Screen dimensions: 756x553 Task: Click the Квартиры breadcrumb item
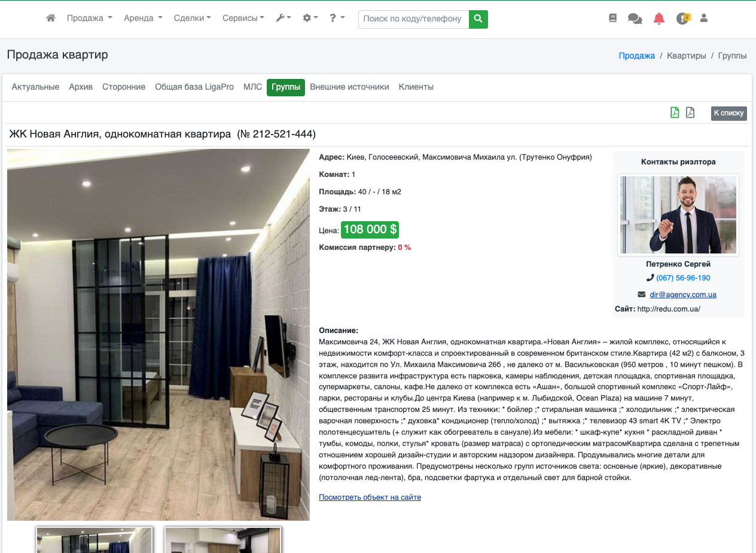687,56
